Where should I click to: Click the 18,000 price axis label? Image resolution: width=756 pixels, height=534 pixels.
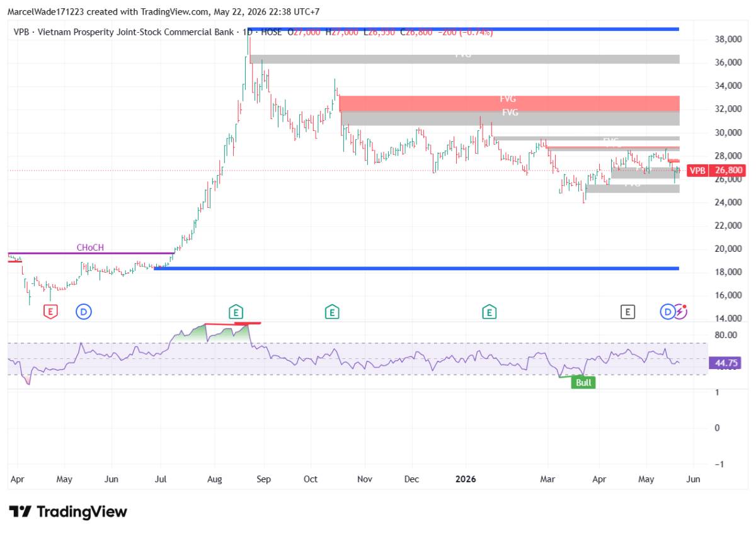[728, 272]
